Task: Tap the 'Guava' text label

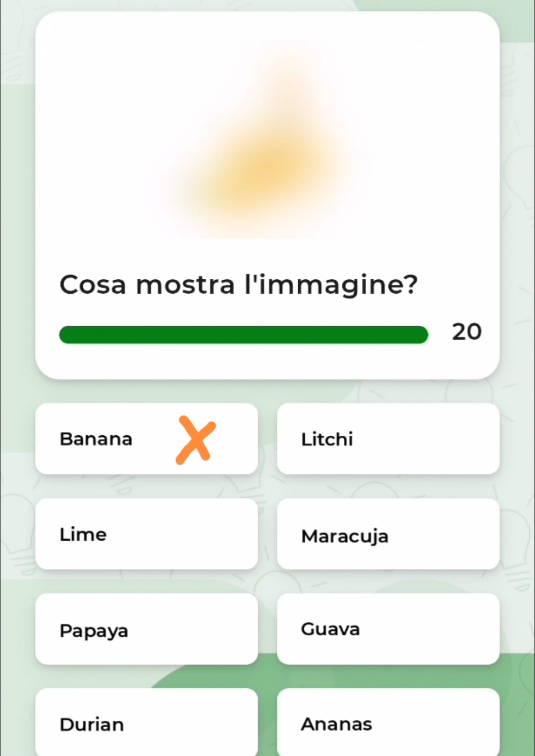Action: pos(330,629)
